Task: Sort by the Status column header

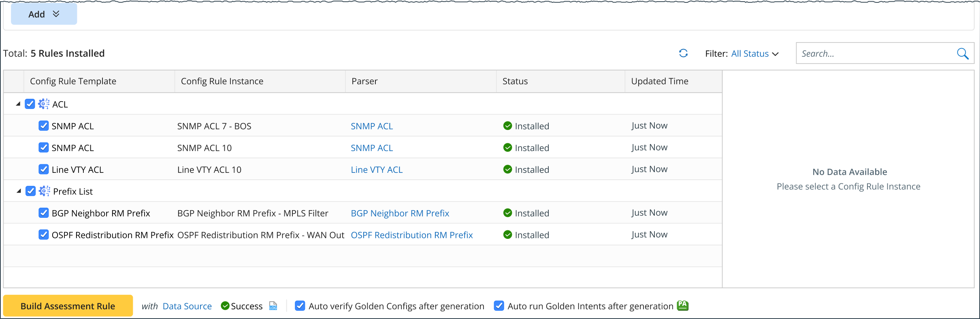Action: click(x=515, y=81)
